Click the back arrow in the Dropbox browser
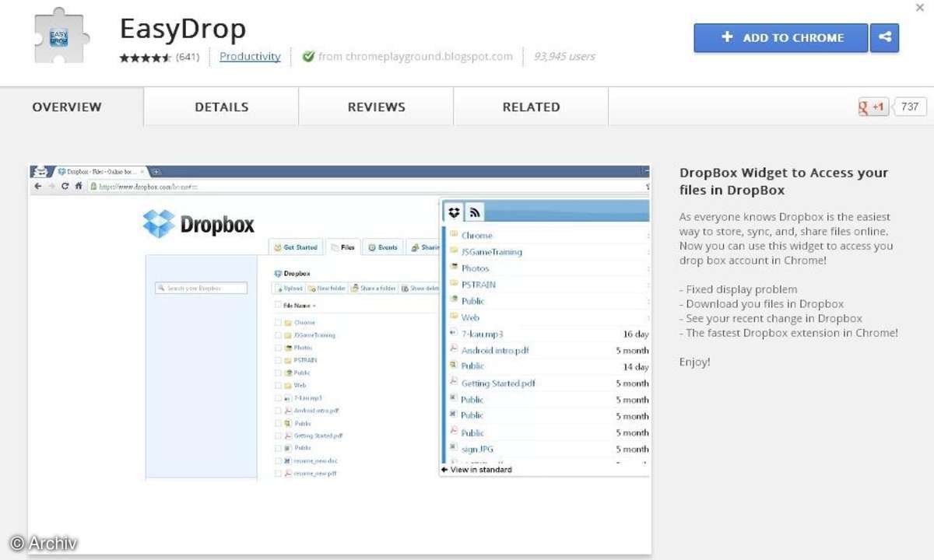The image size is (934, 560). tap(37, 187)
